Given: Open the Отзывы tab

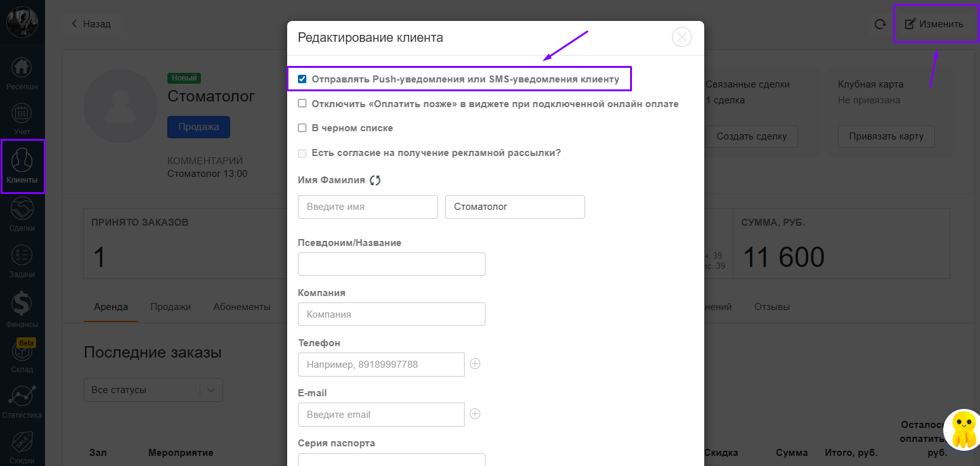Looking at the screenshot, I should [771, 307].
